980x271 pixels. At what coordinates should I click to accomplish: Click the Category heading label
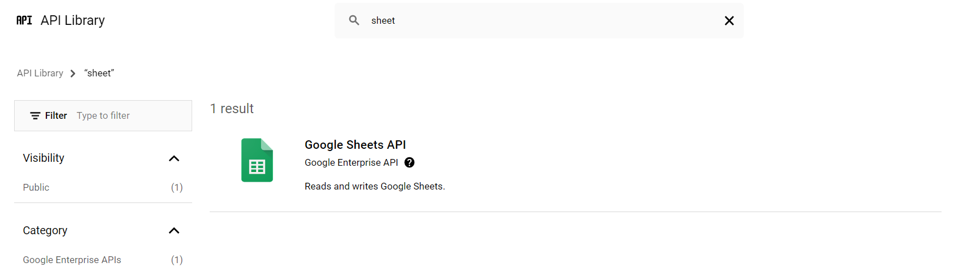point(45,231)
